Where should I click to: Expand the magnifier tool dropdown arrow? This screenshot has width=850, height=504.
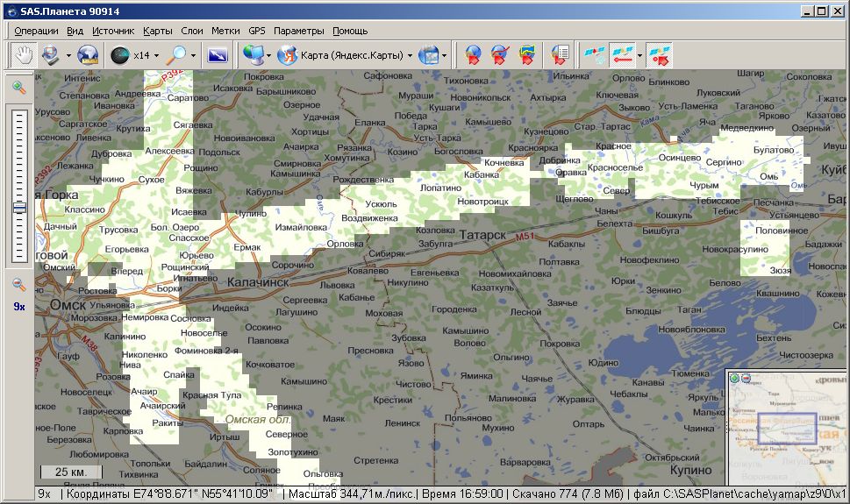(193, 55)
